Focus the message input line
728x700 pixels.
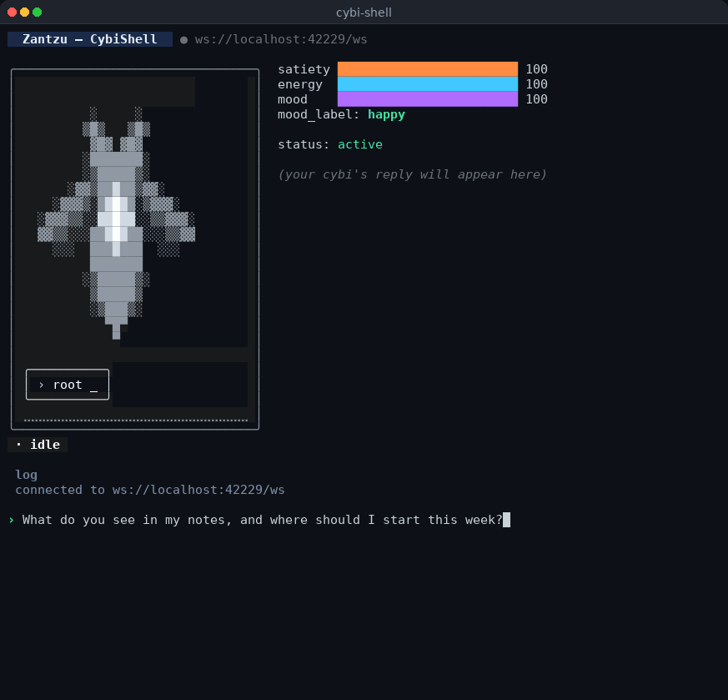263,520
